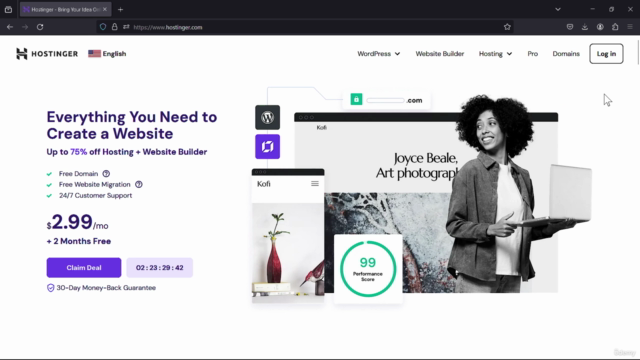Expand the WordPress dropdown menu
This screenshot has height=360, width=640.
tap(378, 54)
